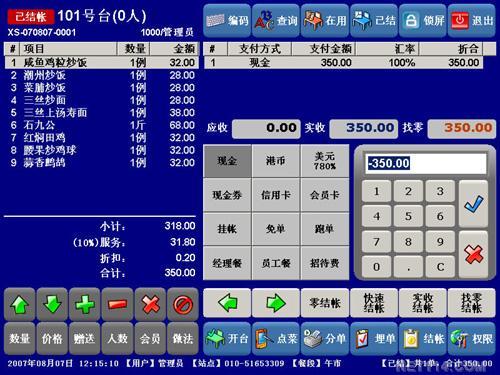Image resolution: width=500 pixels, height=375 pixels.
Task: Click the red prohibit circle icon
Action: (x=183, y=304)
